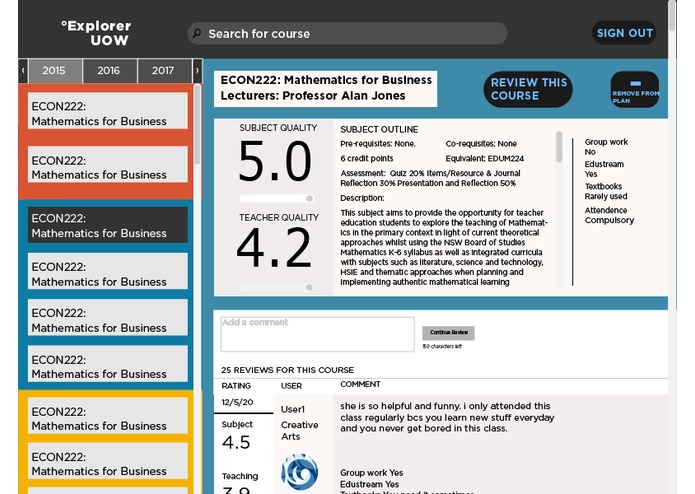Click the 6 credit points text
The height and width of the screenshot is (494, 695).
367,159
